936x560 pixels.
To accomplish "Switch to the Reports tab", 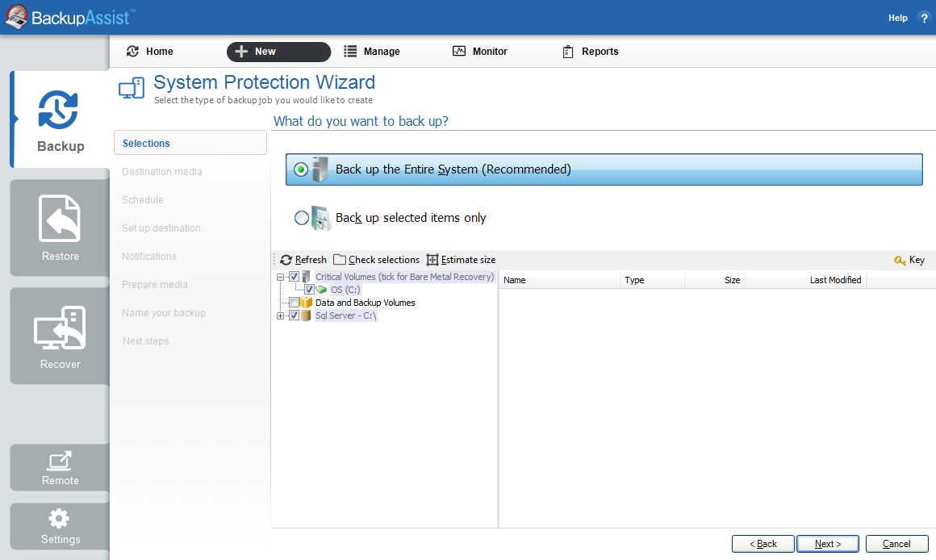I will click(590, 52).
